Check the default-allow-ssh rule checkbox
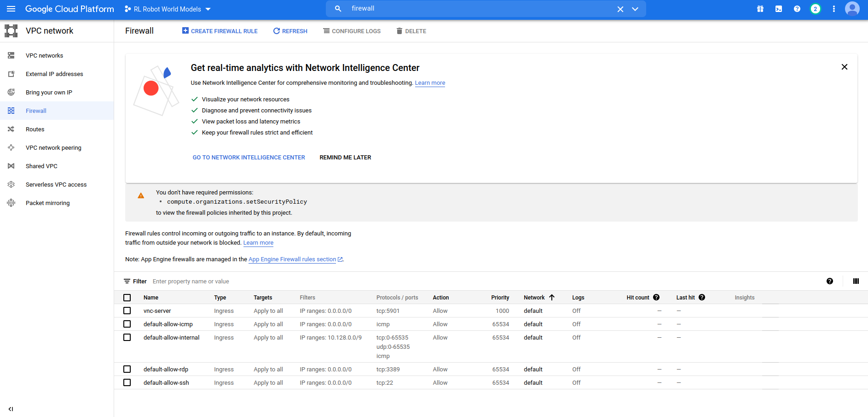 pos(127,382)
